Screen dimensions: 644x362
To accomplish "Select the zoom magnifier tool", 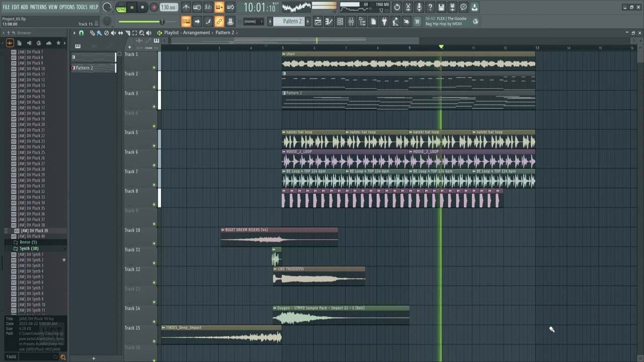I will [x=141, y=33].
